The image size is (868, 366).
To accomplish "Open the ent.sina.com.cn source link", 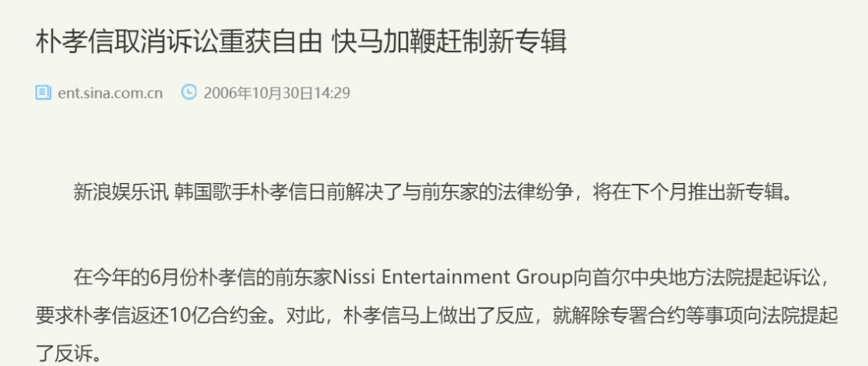I will 110,93.
